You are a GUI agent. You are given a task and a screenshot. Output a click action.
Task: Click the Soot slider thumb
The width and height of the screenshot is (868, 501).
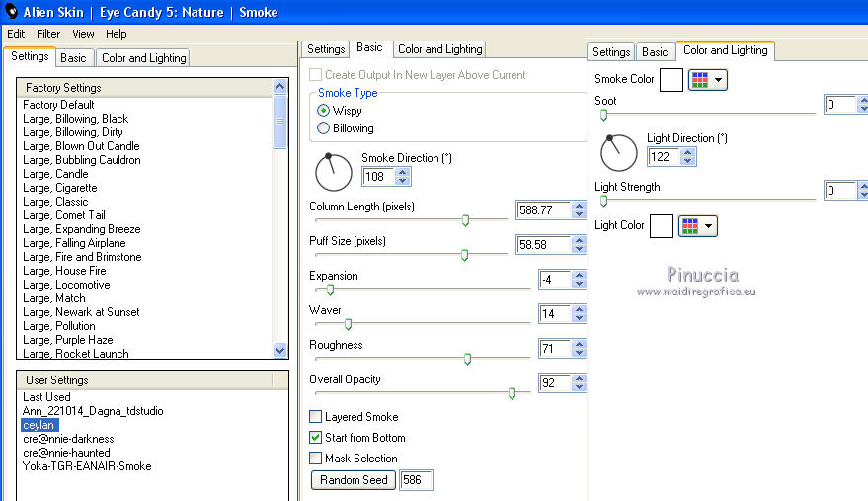pyautogui.click(x=604, y=115)
